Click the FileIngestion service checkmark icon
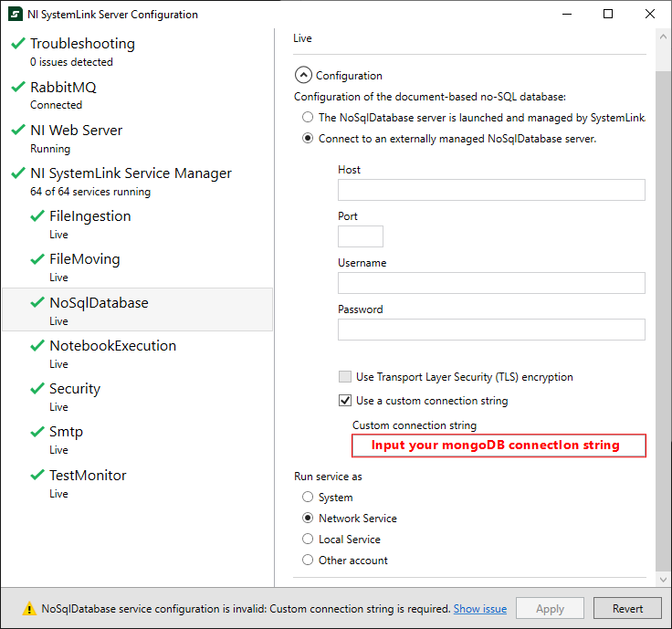 (x=37, y=215)
